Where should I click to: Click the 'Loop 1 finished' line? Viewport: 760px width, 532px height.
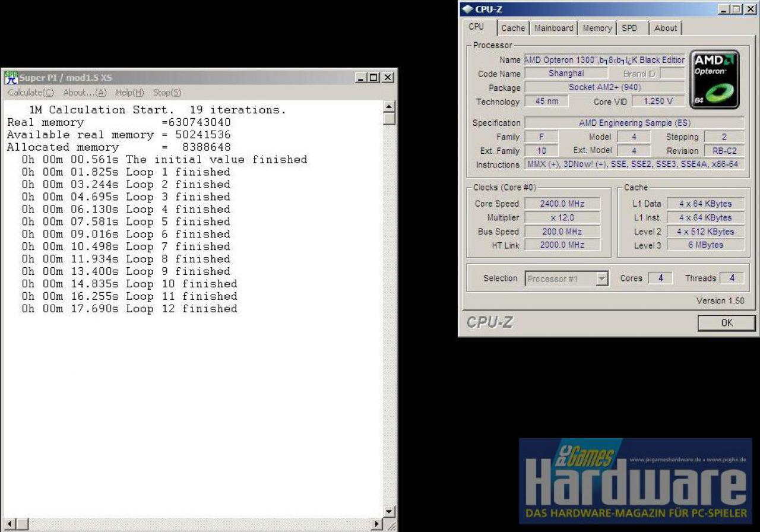pos(126,172)
